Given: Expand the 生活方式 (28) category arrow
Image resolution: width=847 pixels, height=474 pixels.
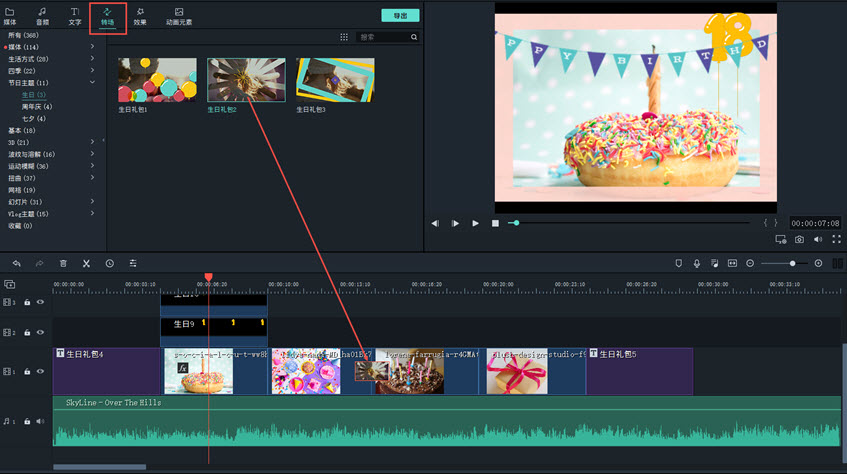Looking at the screenshot, I should pyautogui.click(x=92, y=58).
